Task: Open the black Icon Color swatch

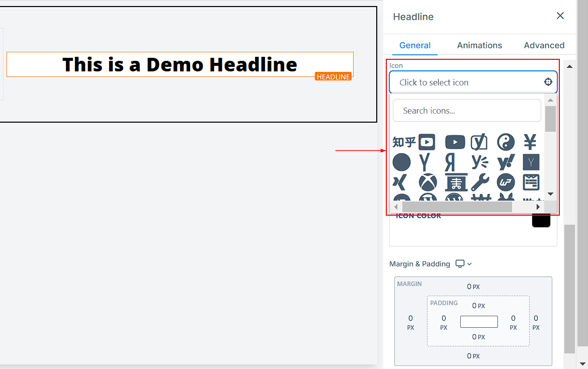Action: click(541, 220)
